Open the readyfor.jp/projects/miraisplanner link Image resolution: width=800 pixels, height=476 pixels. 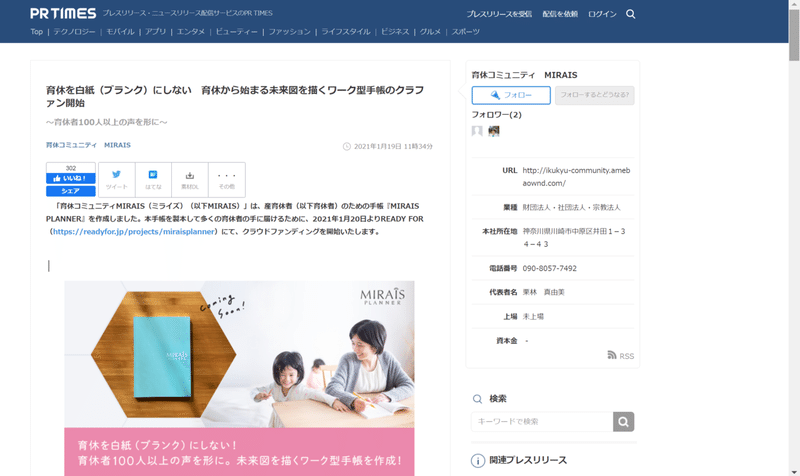pos(134,232)
